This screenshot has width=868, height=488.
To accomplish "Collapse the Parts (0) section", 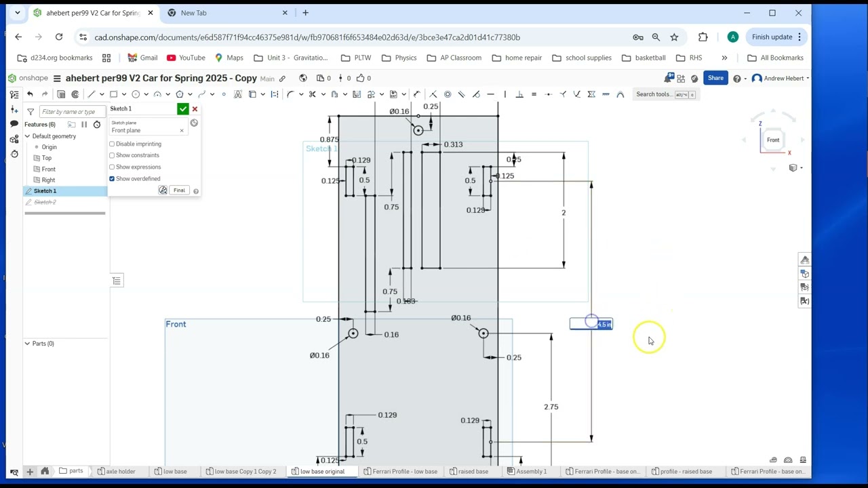I will tap(27, 344).
